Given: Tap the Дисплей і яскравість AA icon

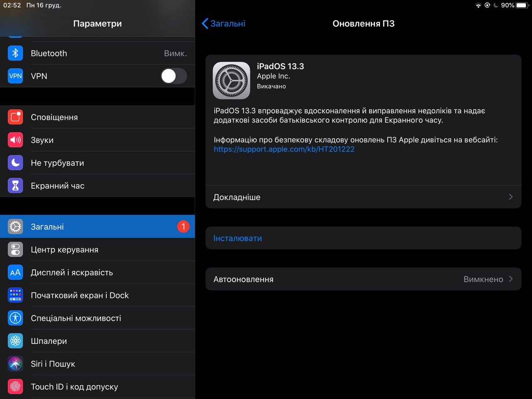Looking at the screenshot, I should click(x=15, y=272).
